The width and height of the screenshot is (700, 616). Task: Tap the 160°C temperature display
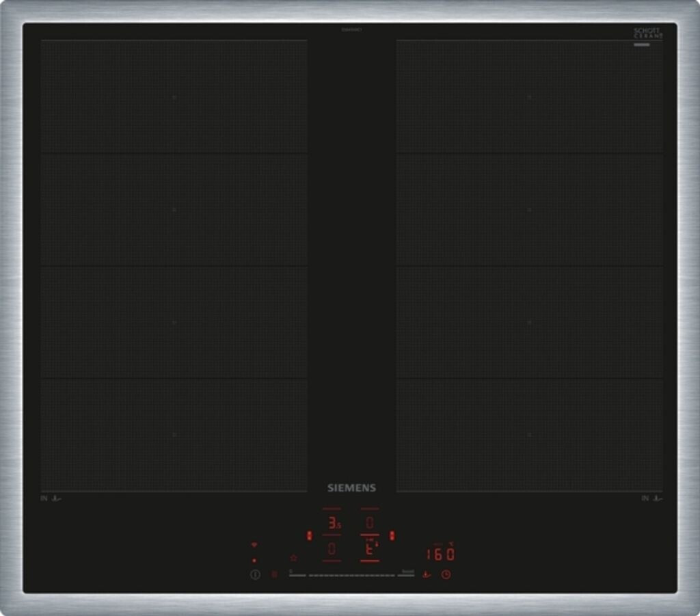pyautogui.click(x=439, y=553)
